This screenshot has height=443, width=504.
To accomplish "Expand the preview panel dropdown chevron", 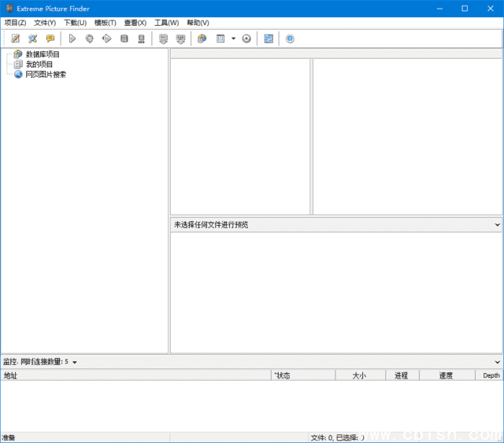I will pos(497,225).
